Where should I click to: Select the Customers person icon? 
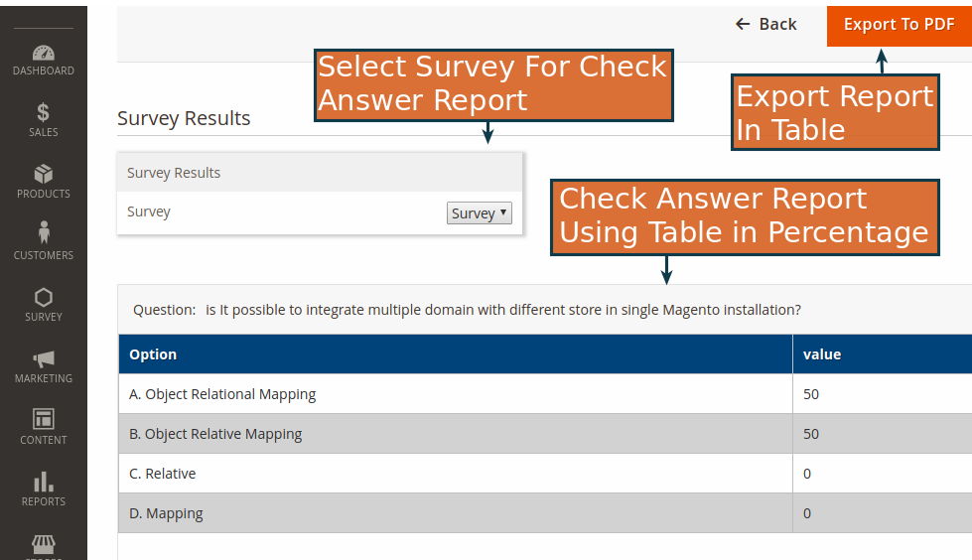tap(44, 232)
